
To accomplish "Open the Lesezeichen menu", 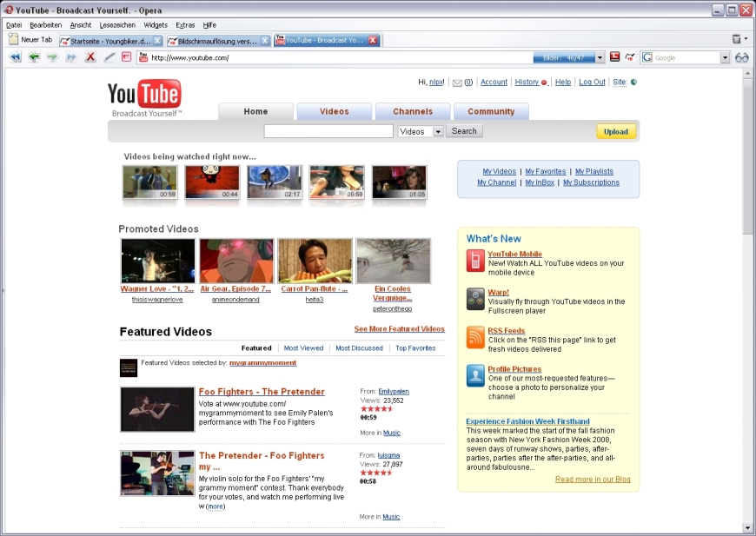I will coord(117,25).
